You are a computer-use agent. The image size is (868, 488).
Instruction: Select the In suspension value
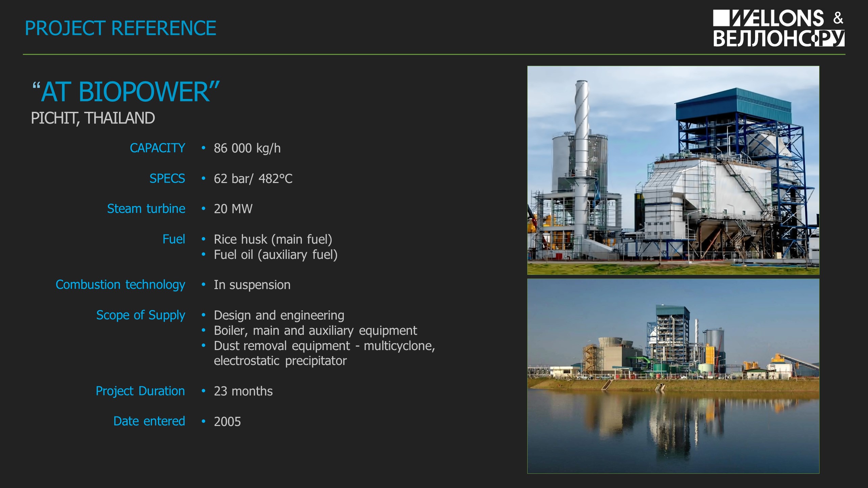point(252,285)
